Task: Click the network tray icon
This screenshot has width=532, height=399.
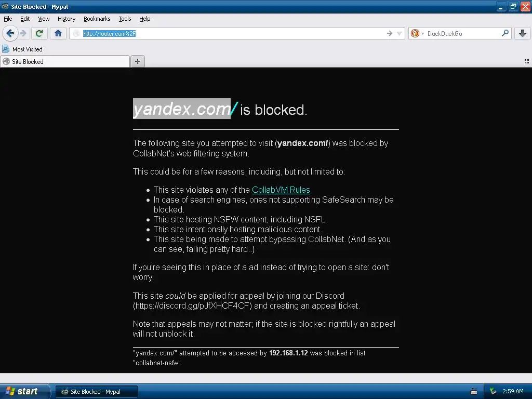Action: click(x=493, y=392)
